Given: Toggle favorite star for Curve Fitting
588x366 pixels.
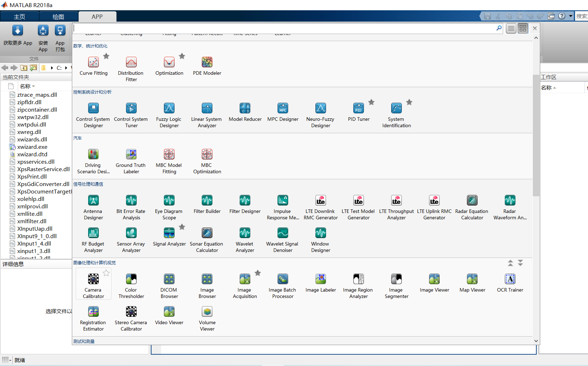Looking at the screenshot, I should pyautogui.click(x=106, y=56).
